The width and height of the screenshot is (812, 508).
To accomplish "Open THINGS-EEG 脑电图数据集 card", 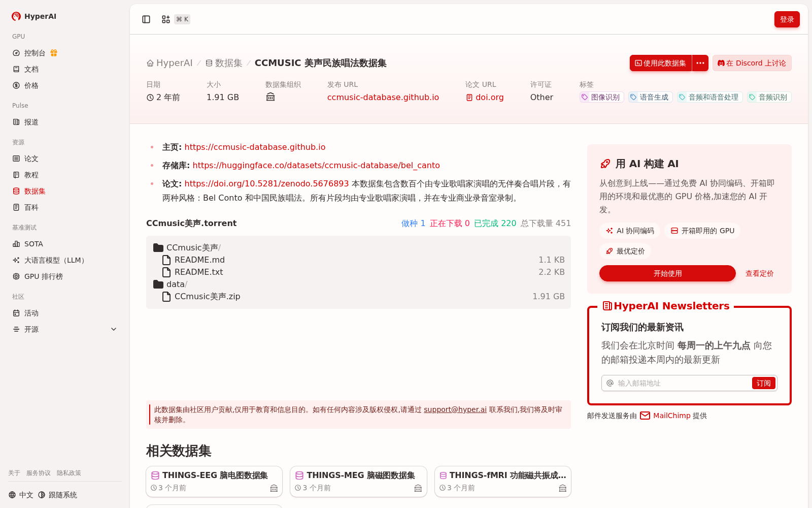I will click(214, 481).
